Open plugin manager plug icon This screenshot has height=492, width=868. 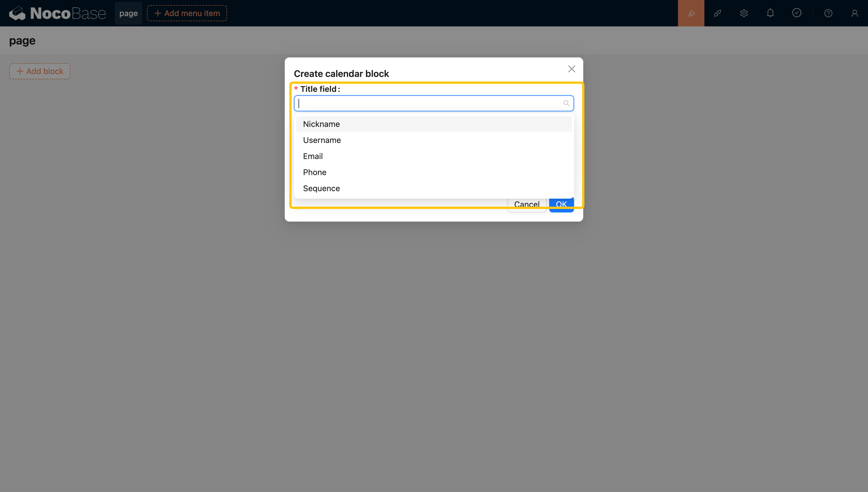click(717, 13)
